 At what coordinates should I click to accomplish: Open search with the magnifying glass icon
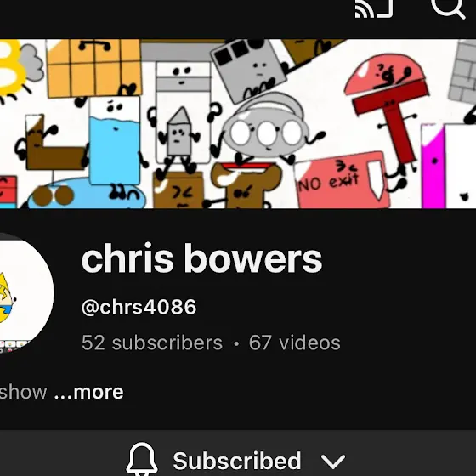coord(449,8)
